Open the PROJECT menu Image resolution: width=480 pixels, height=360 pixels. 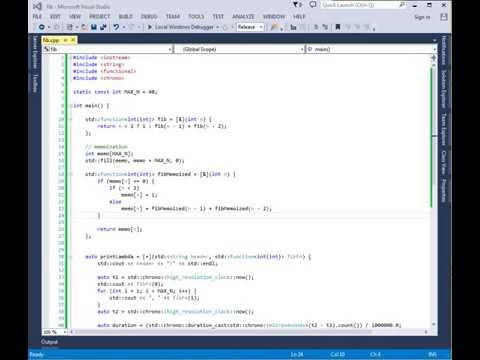click(x=100, y=16)
